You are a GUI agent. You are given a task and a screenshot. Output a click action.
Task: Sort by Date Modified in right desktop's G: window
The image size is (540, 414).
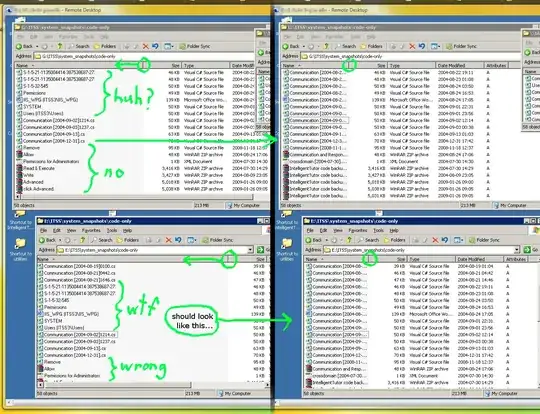pyautogui.click(x=459, y=65)
